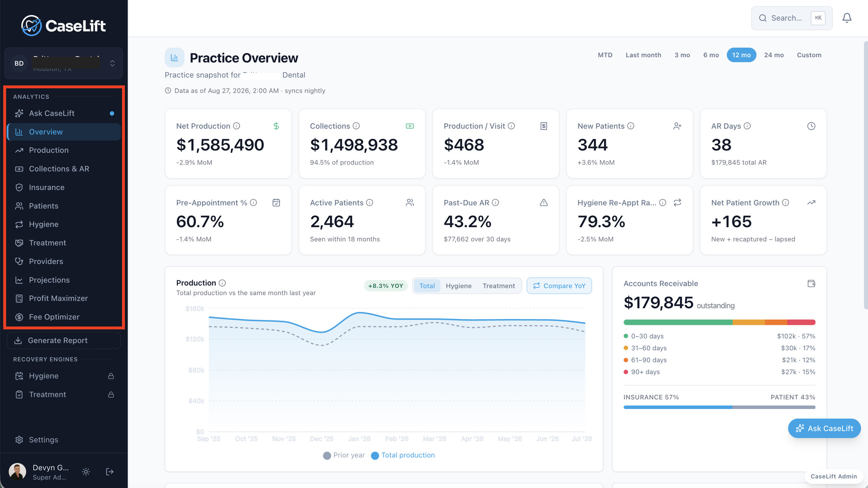This screenshot has height=488, width=868.
Task: Click the Devyn G. user avatar
Action: click(17, 472)
